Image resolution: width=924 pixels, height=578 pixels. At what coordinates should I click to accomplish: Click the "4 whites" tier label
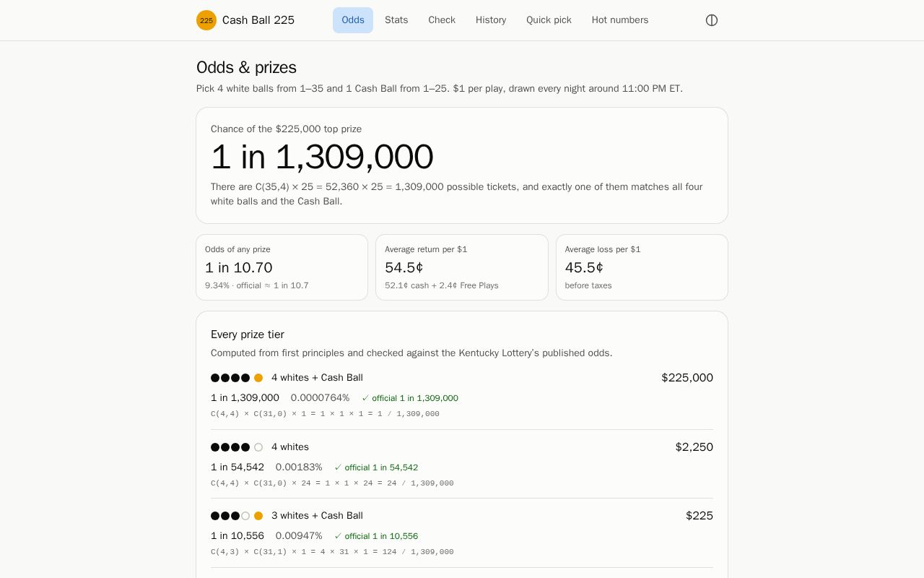click(290, 447)
